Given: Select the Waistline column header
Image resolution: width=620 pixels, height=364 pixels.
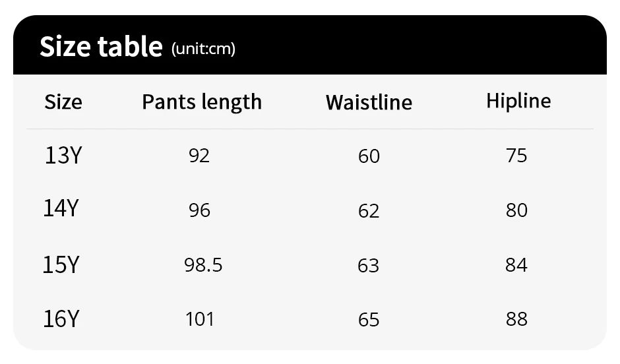Looking at the screenshot, I should pos(369,102).
